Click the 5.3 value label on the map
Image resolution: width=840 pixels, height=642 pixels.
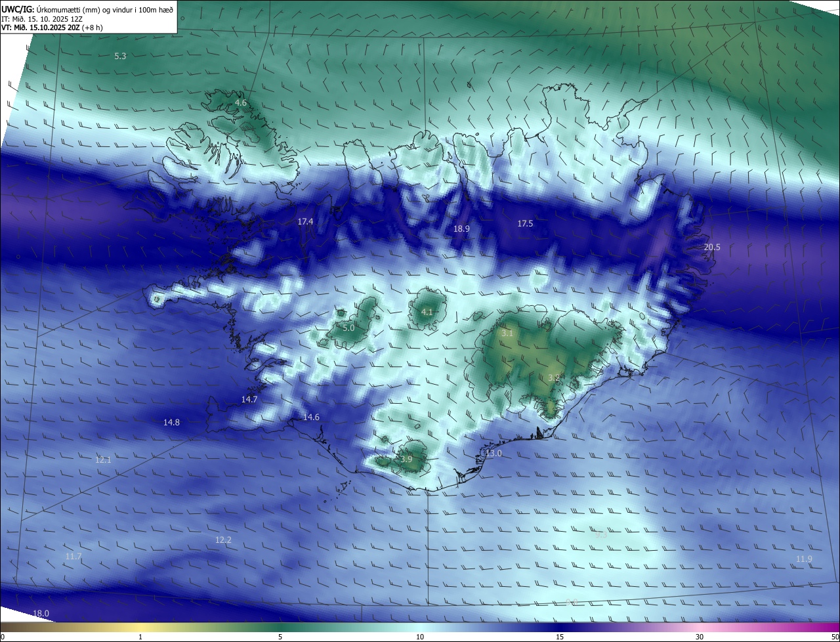(x=120, y=56)
